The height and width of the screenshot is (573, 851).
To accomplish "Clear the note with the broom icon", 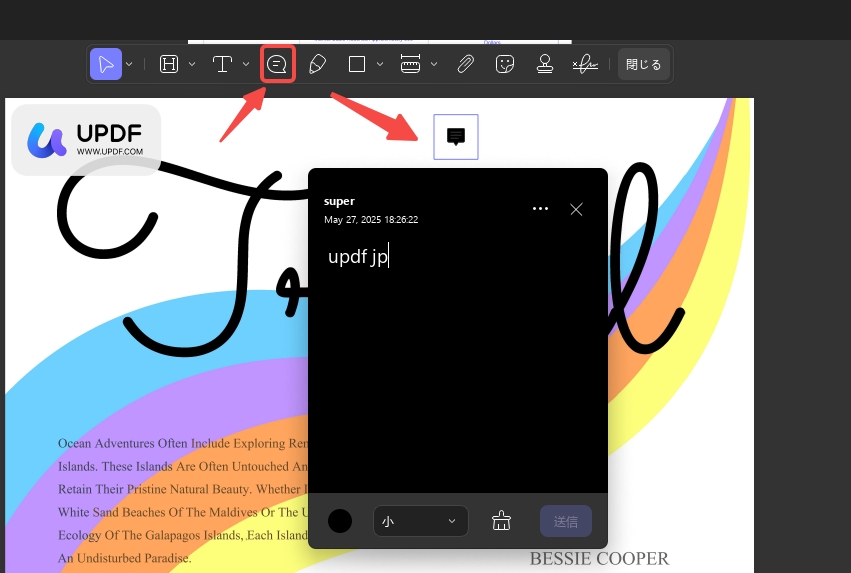I will [501, 521].
